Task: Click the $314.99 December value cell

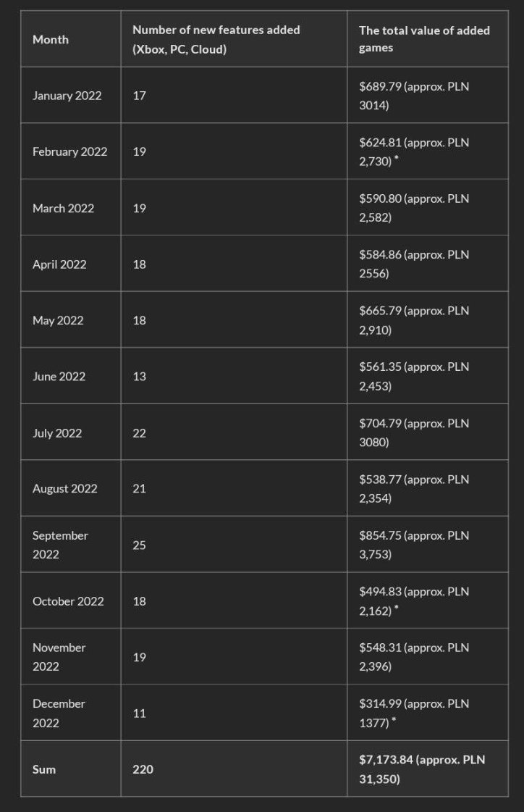Action: (414, 713)
